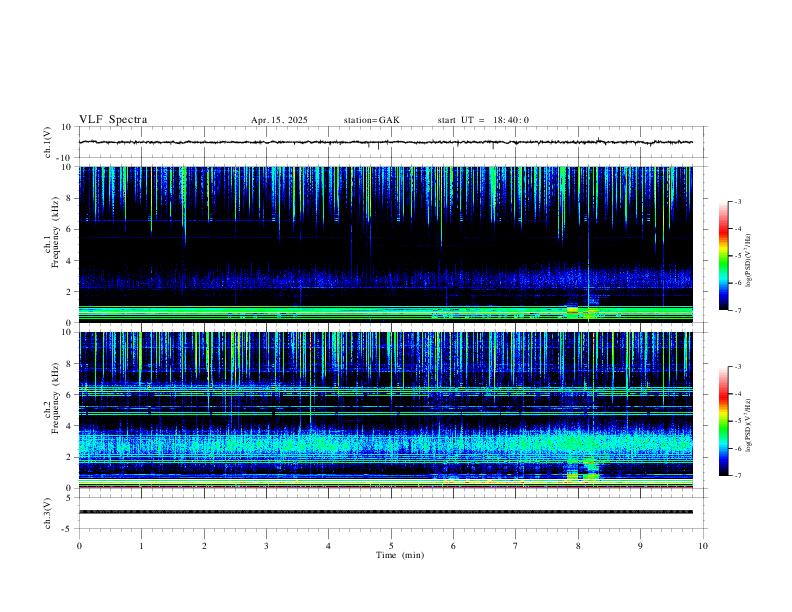
Task: Click the ch.1 waveform trace line
Action: pos(385,142)
